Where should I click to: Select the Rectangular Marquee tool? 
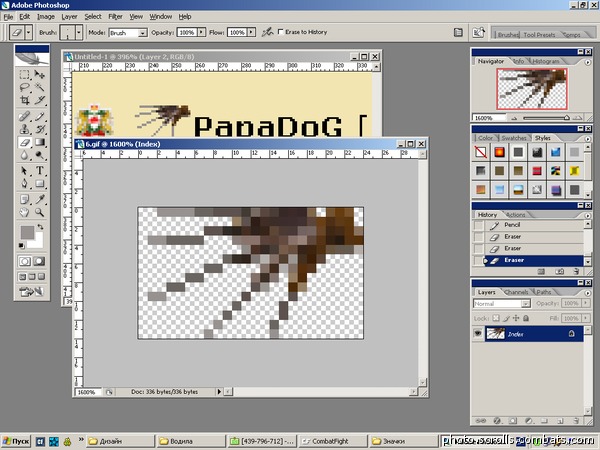click(25, 75)
